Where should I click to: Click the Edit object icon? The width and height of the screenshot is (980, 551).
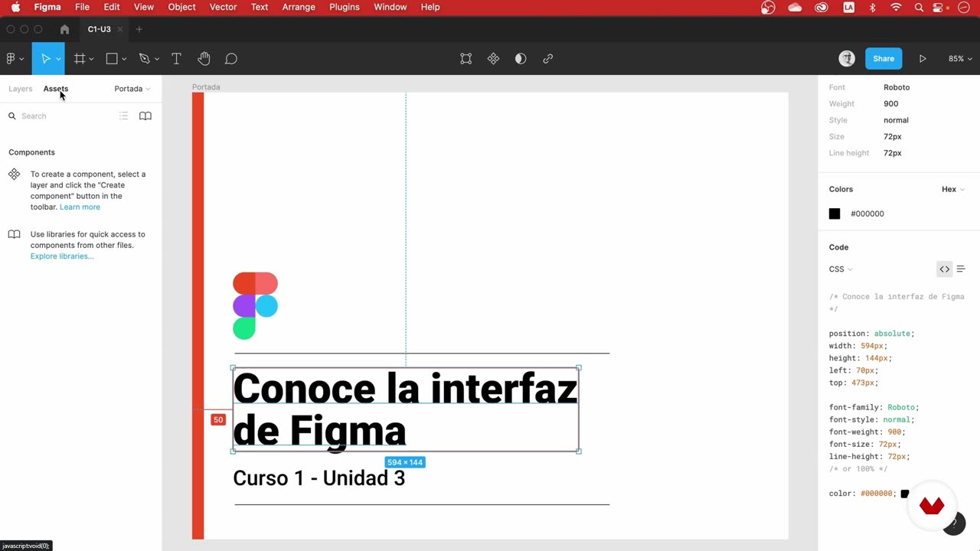click(x=465, y=58)
